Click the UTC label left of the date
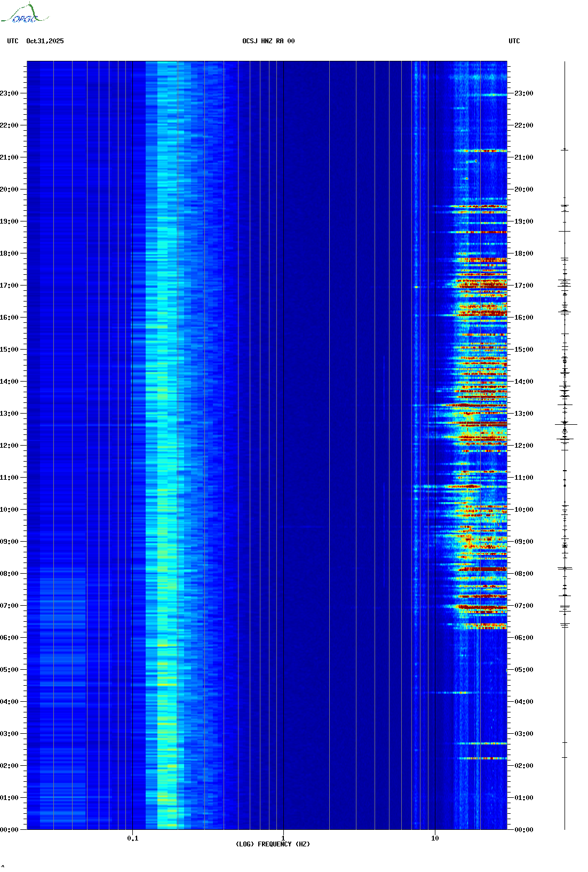 [x=13, y=41]
